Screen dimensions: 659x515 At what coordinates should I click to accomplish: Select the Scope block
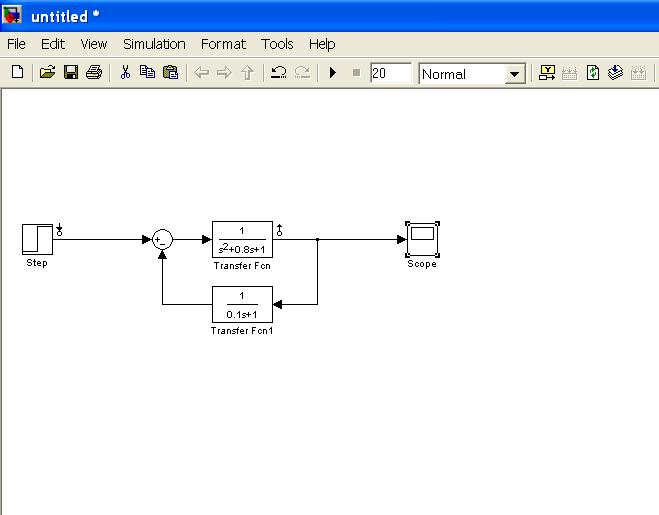[x=421, y=239]
